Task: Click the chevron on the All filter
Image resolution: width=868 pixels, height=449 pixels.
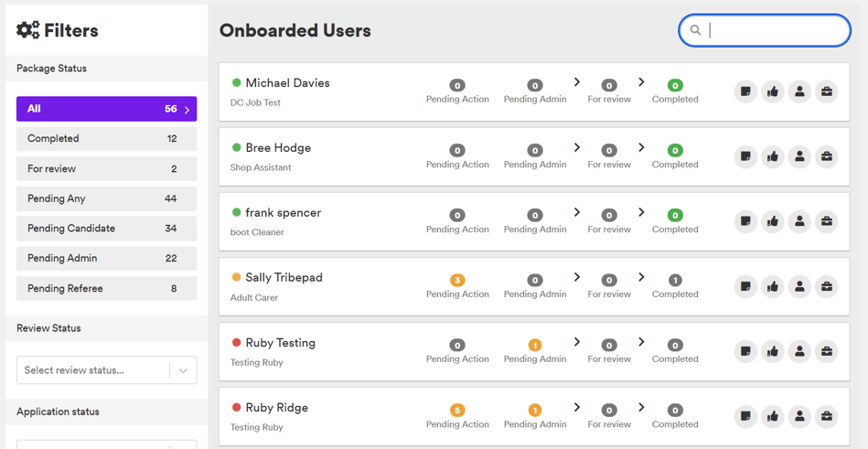Action: [x=188, y=110]
